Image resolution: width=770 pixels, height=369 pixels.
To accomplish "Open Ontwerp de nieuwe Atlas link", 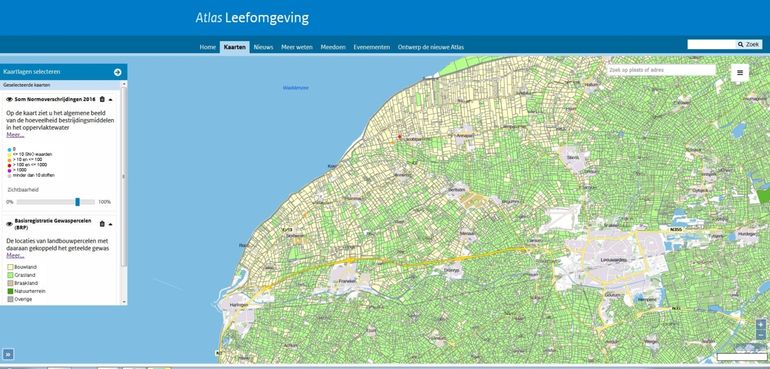I will point(431,47).
